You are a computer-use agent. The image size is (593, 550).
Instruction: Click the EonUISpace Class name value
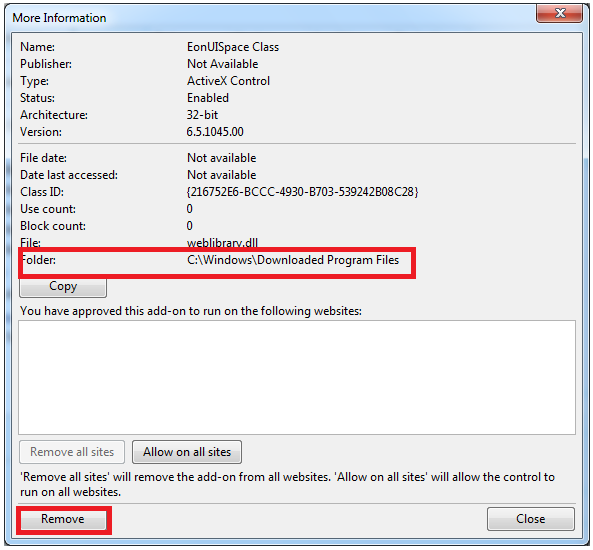pyautogui.click(x=233, y=47)
